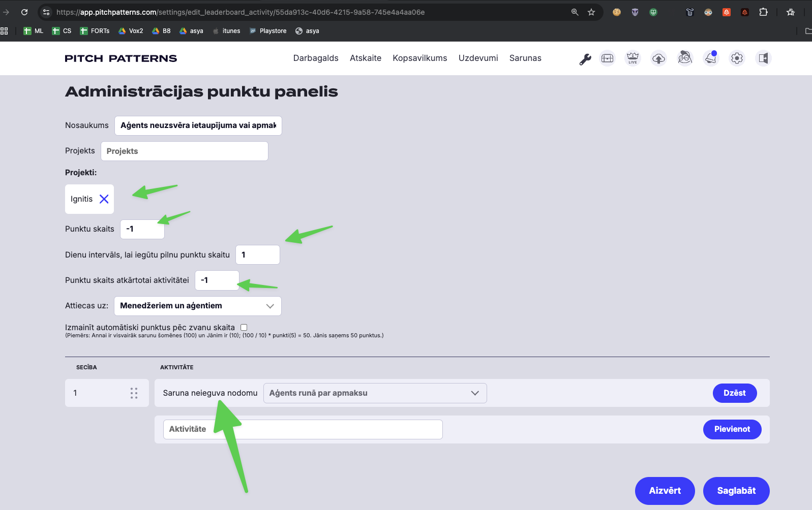The image size is (812, 510).
Task: Focus the Aktivitāte input field
Action: [303, 429]
